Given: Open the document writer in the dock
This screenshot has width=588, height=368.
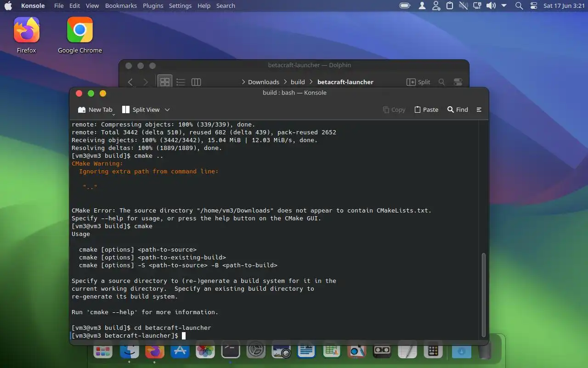Looking at the screenshot, I should 306,351.
